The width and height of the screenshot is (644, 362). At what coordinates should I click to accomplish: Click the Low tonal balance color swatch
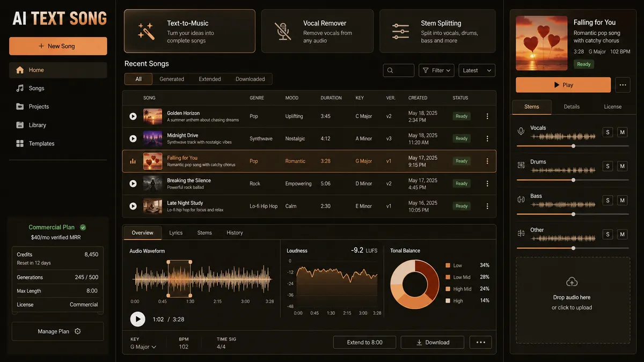[448, 265]
